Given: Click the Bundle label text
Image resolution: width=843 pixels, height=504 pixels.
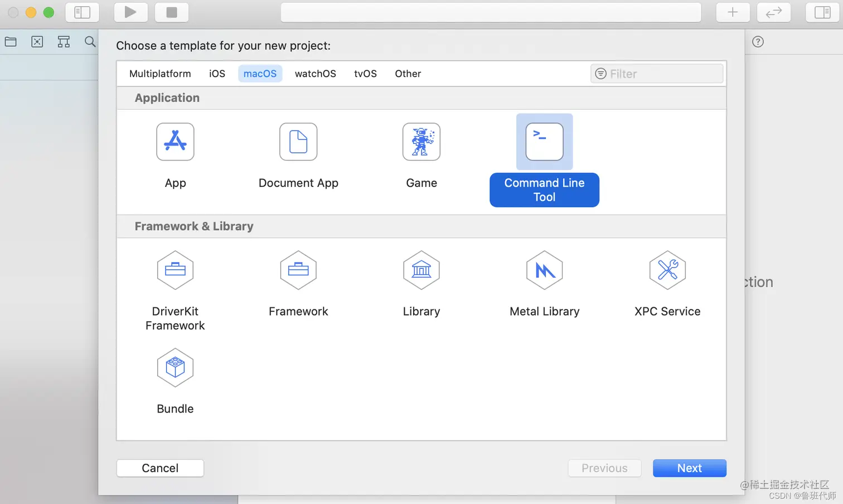Looking at the screenshot, I should coord(175,409).
